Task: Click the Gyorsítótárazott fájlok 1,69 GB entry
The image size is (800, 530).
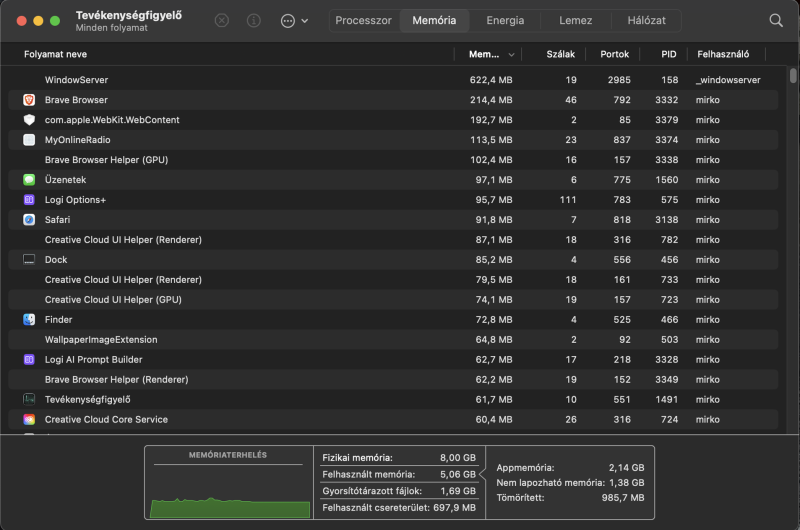Action: tap(399, 491)
